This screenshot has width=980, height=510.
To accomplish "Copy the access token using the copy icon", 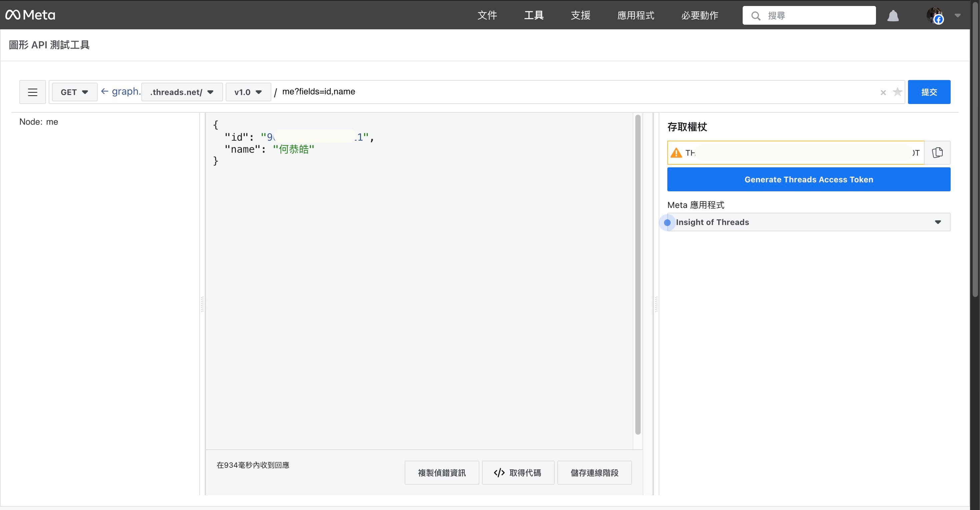I will (x=937, y=153).
